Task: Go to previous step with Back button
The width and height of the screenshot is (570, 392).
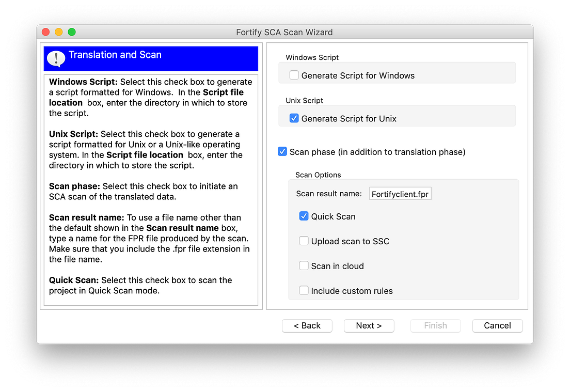Action: coord(307,325)
